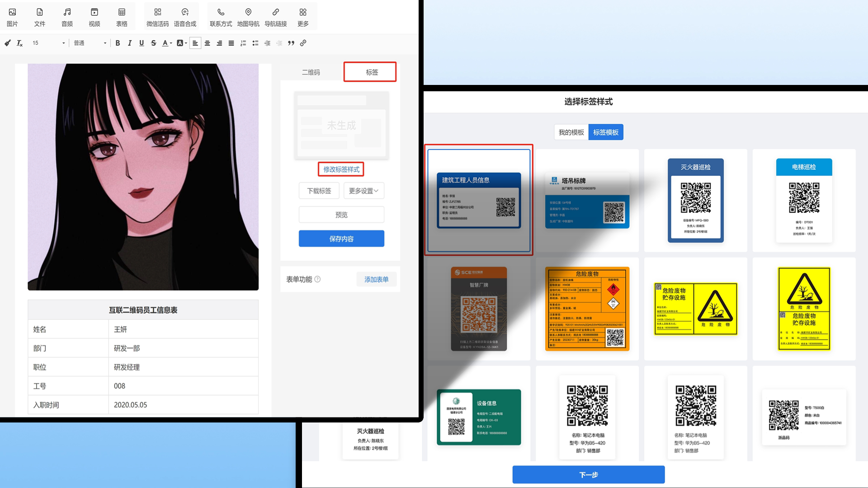Insert an image with 图片 icon
This screenshot has height=488, width=868.
tap(12, 17)
